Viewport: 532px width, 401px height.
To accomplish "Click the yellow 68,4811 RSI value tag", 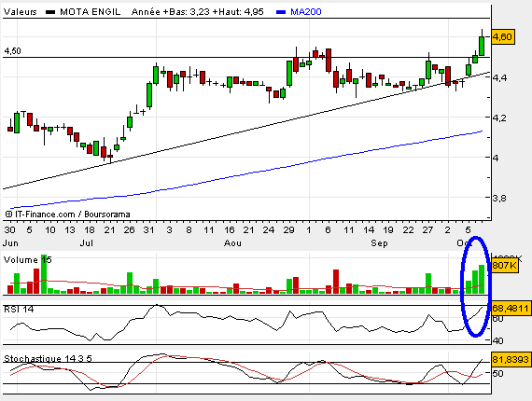I will (x=511, y=309).
